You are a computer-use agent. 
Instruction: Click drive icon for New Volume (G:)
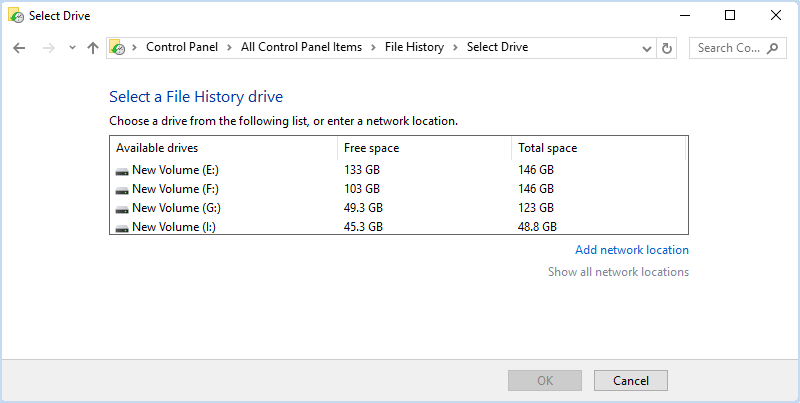122,209
